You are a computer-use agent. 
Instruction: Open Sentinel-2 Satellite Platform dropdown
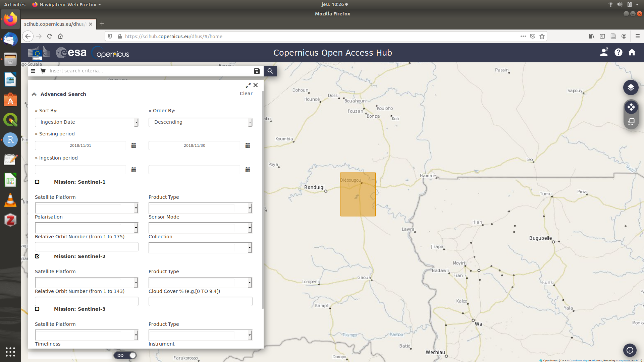click(x=87, y=283)
